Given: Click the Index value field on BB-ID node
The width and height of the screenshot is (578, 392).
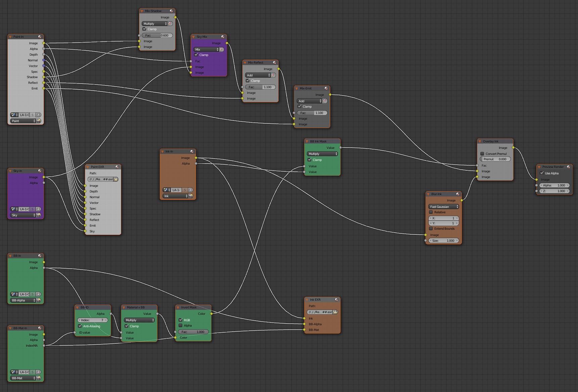Looking at the screenshot, I should [x=92, y=320].
